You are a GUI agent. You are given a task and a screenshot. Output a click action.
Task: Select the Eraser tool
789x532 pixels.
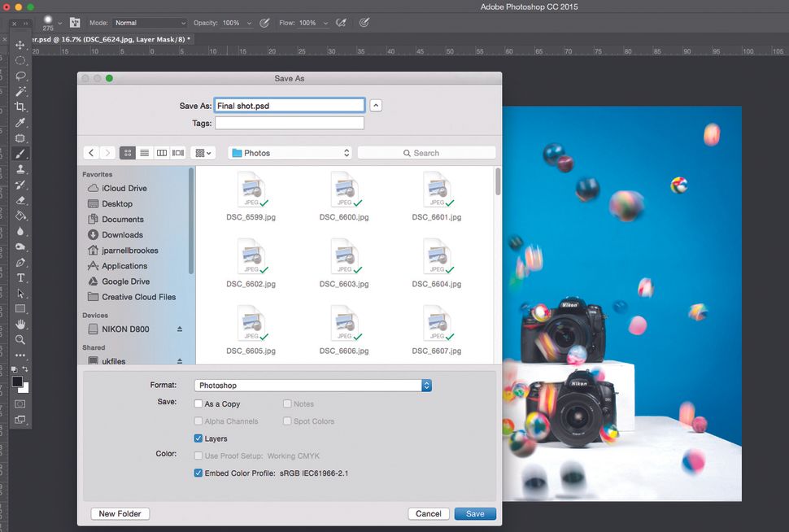point(20,200)
